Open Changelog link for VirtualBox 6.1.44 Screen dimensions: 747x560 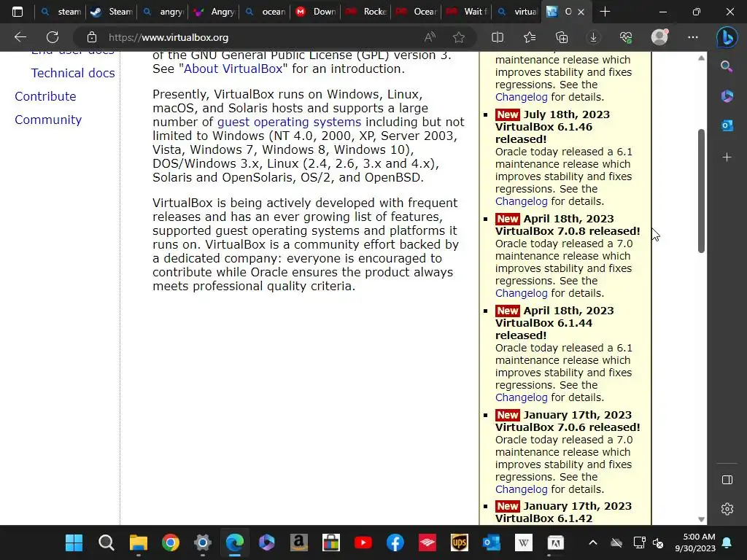[521, 397]
